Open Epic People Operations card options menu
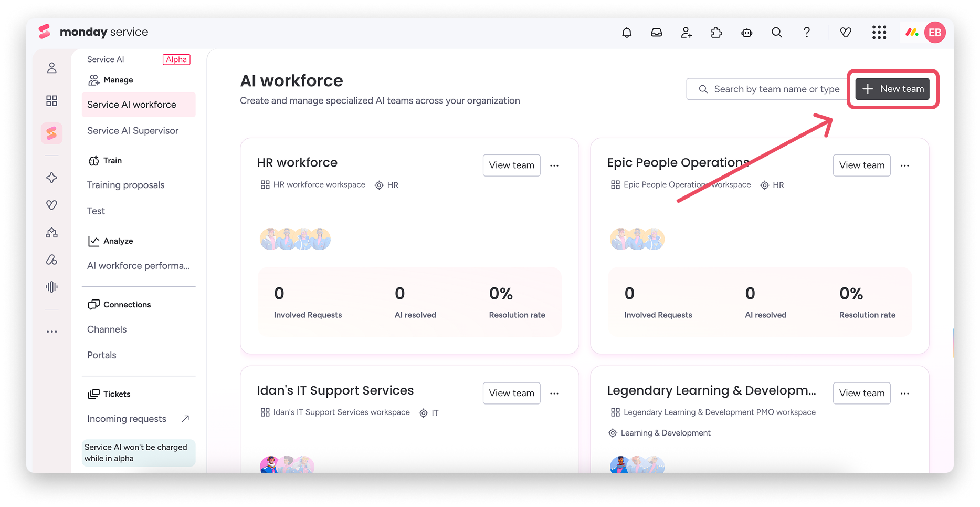980x507 pixels. pyautogui.click(x=905, y=165)
